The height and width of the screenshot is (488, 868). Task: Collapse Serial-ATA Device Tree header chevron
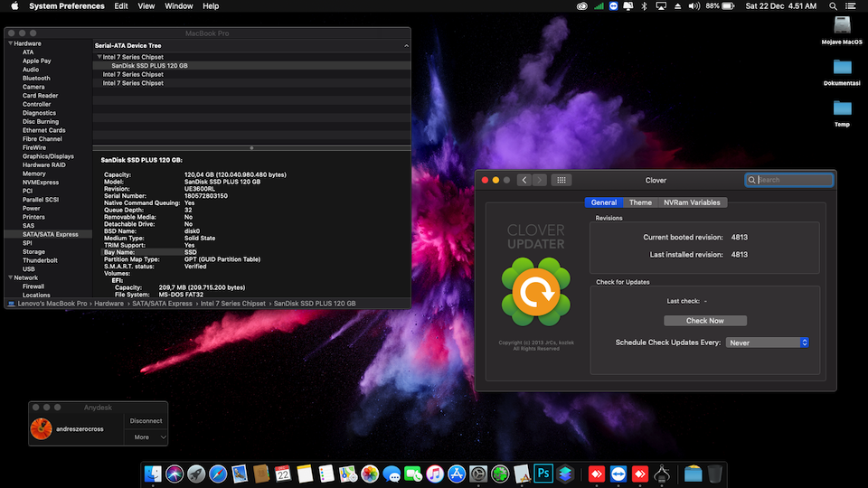[x=406, y=46]
